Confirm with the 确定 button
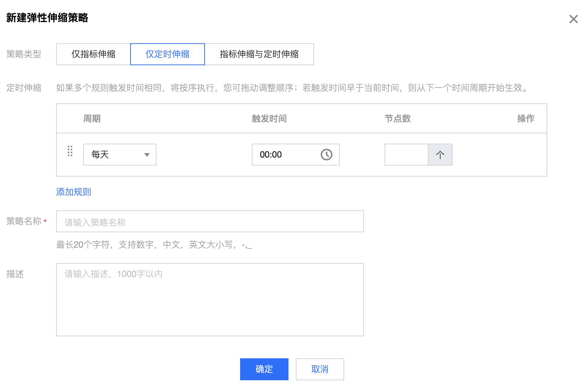Screen dimensions: 585x392 click(x=264, y=369)
